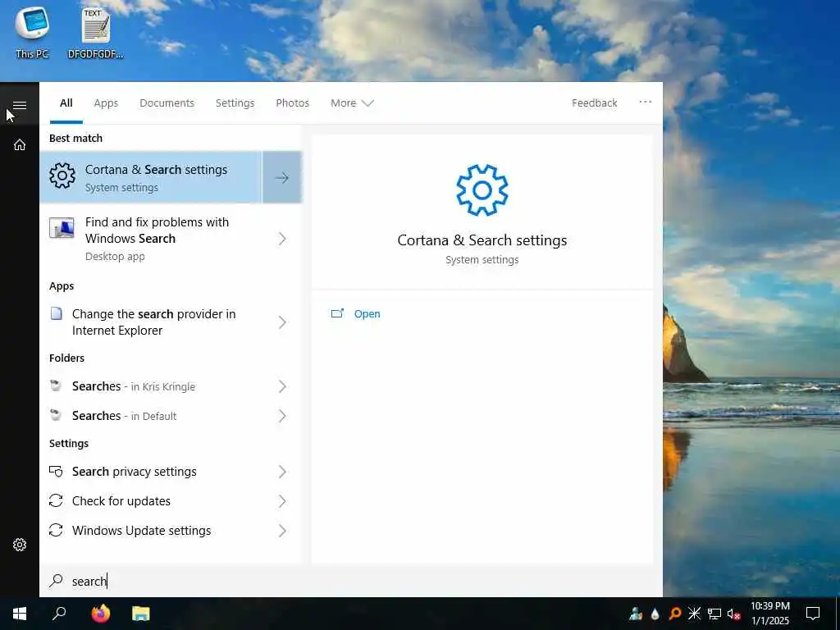Open the three-dot options menu
Screen dimensions: 840x630
pyautogui.click(x=645, y=102)
